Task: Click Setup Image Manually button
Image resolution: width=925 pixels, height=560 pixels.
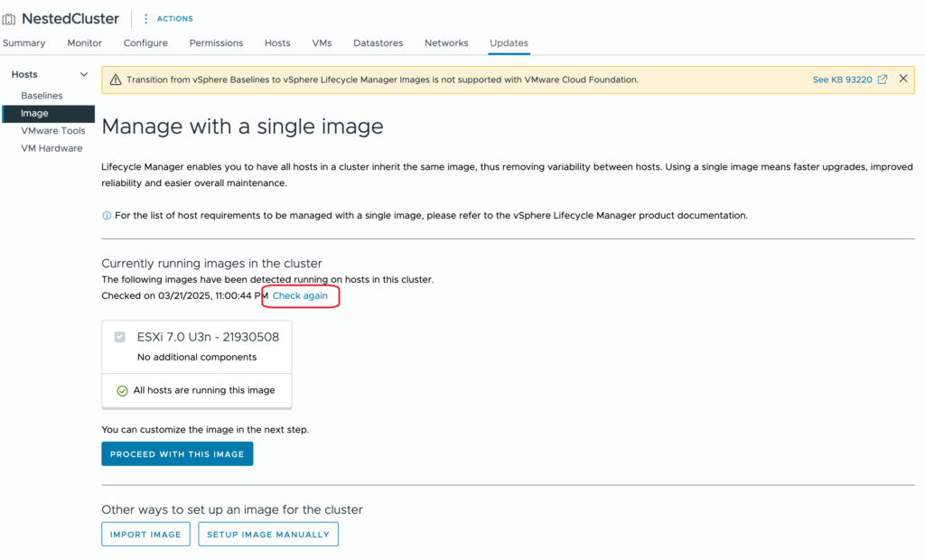Action: click(268, 534)
